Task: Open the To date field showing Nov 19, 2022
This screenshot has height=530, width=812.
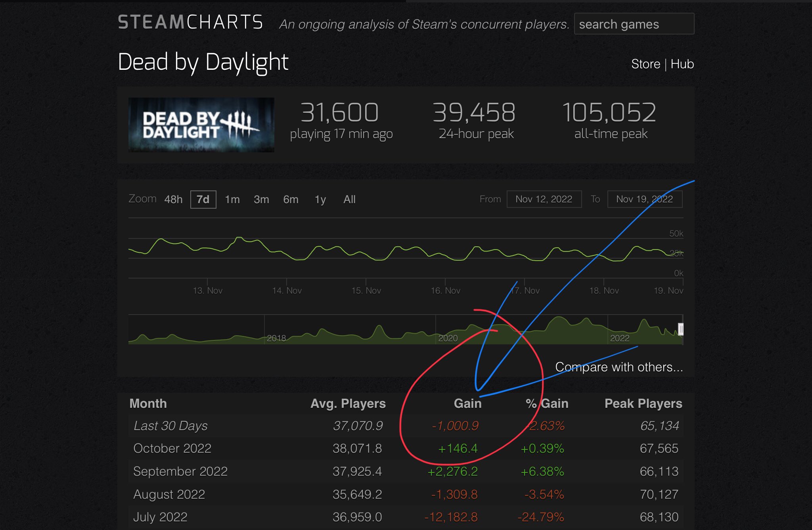Action: [x=645, y=199]
